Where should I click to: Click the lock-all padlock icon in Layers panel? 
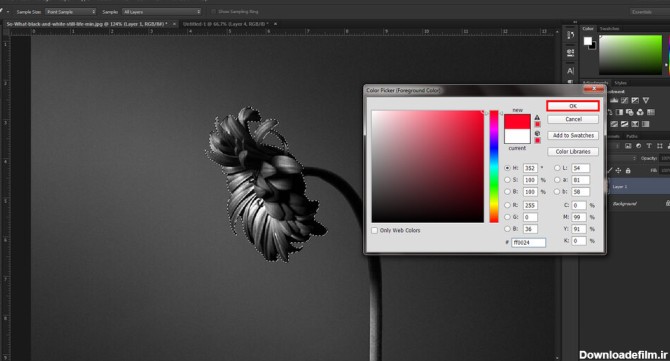click(628, 170)
